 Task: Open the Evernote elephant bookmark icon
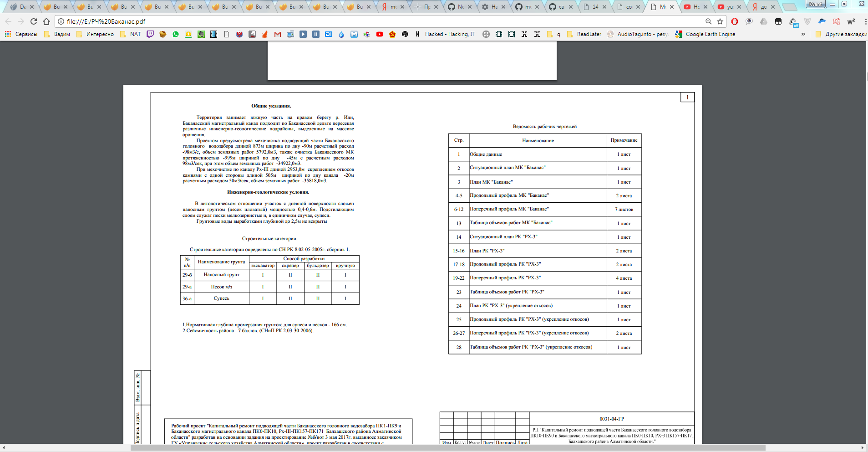(201, 34)
